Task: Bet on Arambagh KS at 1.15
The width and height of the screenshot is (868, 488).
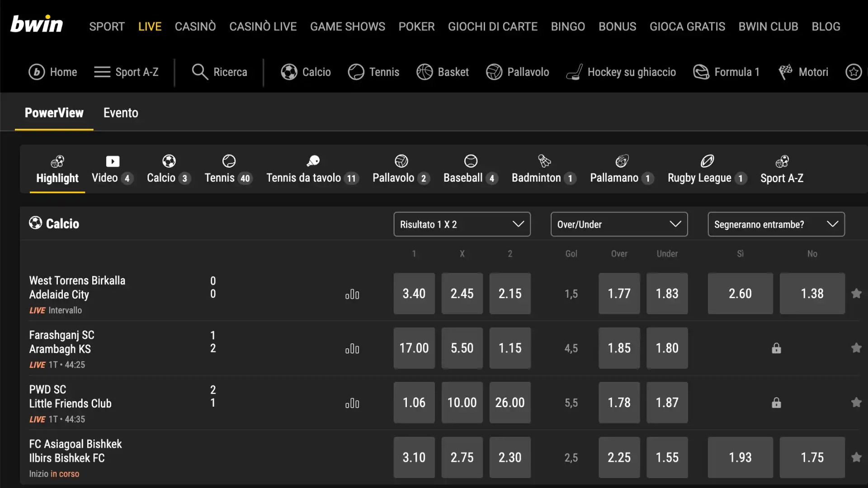Action: click(510, 348)
